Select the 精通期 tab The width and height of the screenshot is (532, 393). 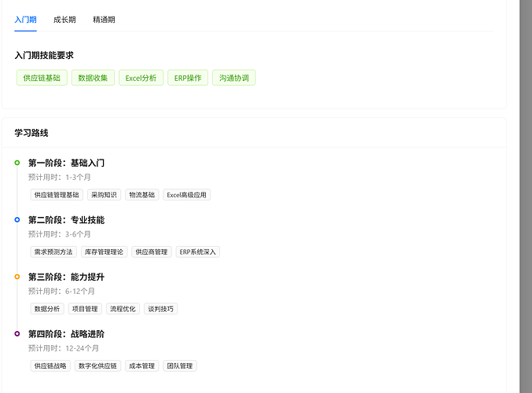coord(104,20)
